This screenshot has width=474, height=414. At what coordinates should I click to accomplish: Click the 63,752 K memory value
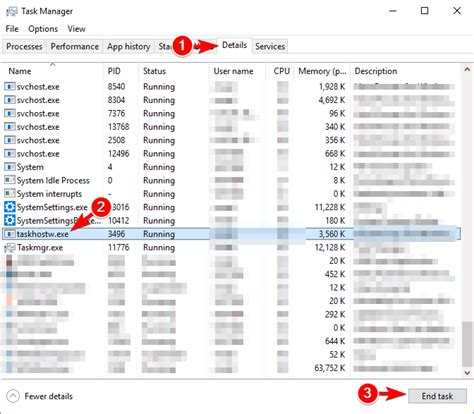pos(330,368)
